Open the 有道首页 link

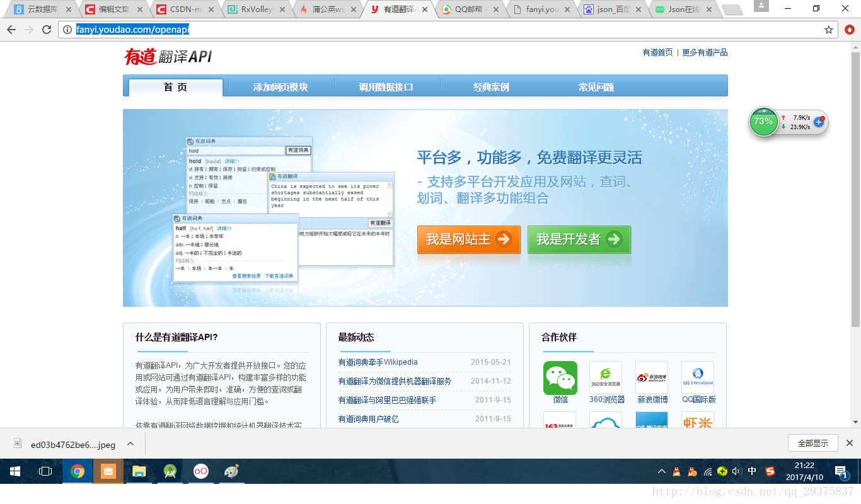click(x=657, y=52)
